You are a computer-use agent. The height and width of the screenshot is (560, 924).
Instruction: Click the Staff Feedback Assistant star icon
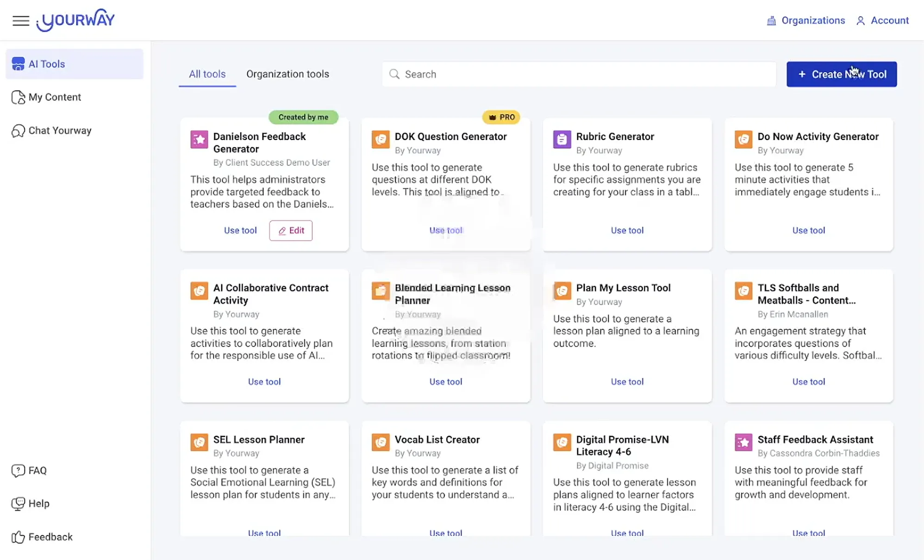point(743,442)
